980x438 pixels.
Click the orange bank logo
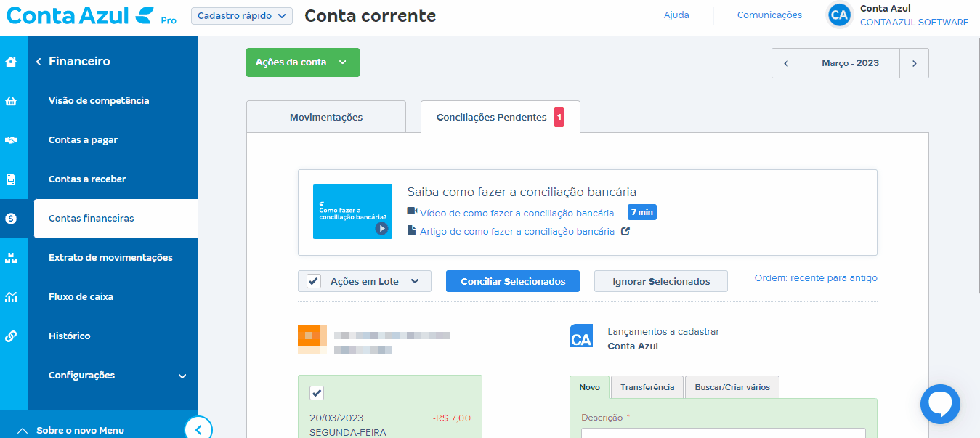coord(312,339)
